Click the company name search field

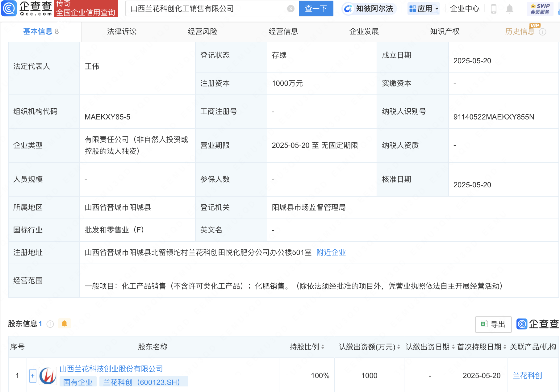pos(207,9)
